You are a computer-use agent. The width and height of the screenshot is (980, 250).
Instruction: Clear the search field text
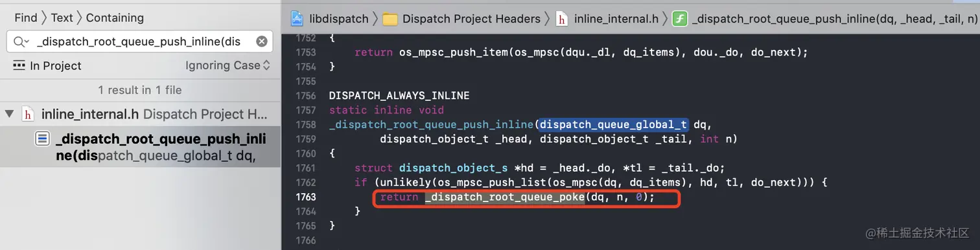click(261, 41)
